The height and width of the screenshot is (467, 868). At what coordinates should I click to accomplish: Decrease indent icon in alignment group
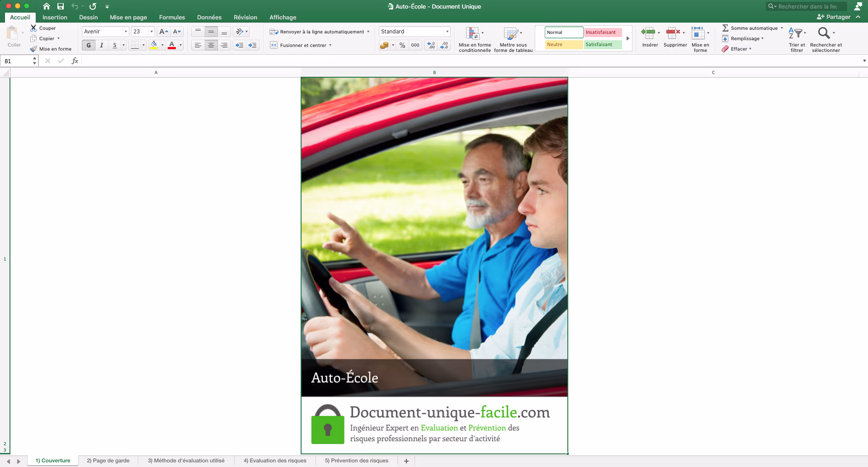point(240,45)
